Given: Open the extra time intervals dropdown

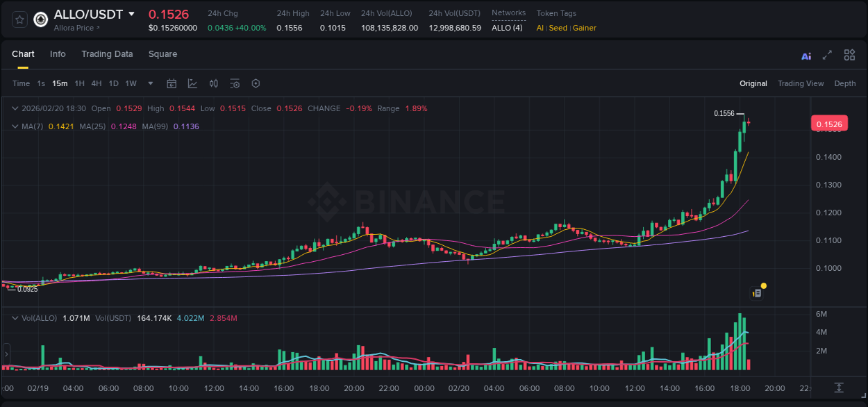Looking at the screenshot, I should pos(149,83).
